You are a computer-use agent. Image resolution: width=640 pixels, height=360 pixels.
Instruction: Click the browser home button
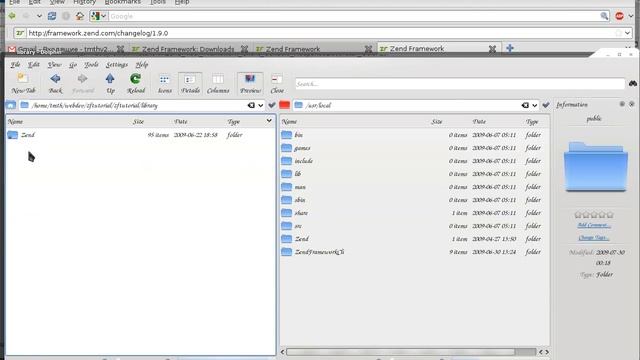(80, 16)
